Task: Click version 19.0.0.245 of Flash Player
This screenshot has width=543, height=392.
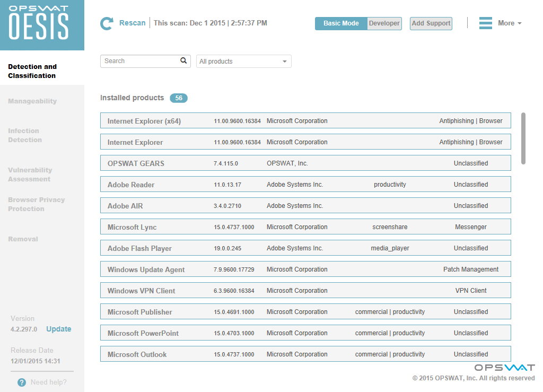Action: tap(227, 248)
